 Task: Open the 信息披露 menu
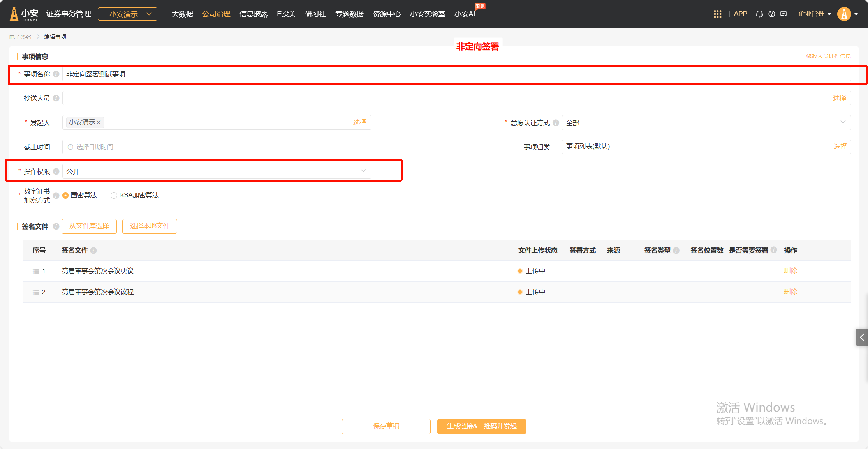click(x=253, y=14)
